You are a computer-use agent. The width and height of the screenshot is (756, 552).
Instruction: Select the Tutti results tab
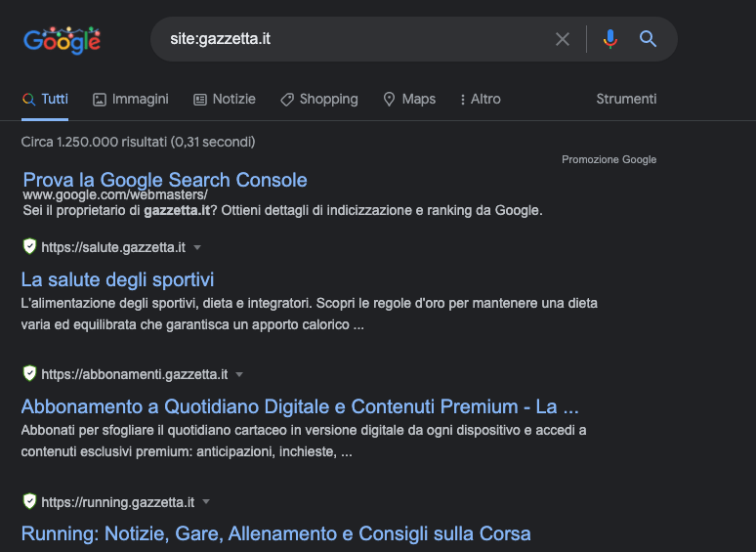click(x=45, y=100)
